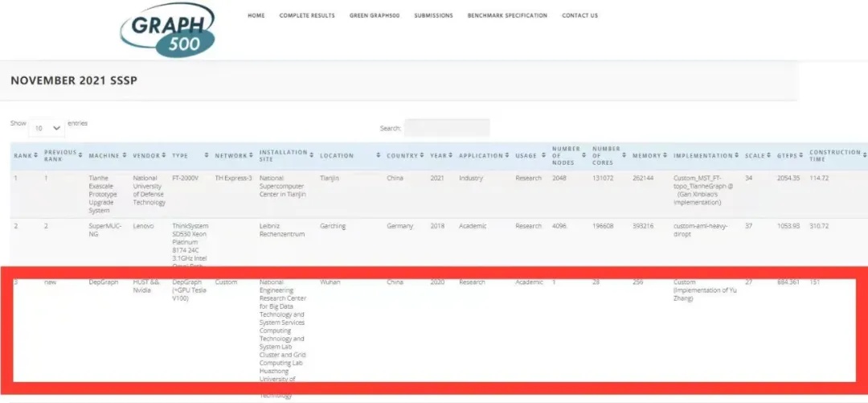The width and height of the screenshot is (868, 403).
Task: Sort table by the Country column
Action: (x=402, y=155)
